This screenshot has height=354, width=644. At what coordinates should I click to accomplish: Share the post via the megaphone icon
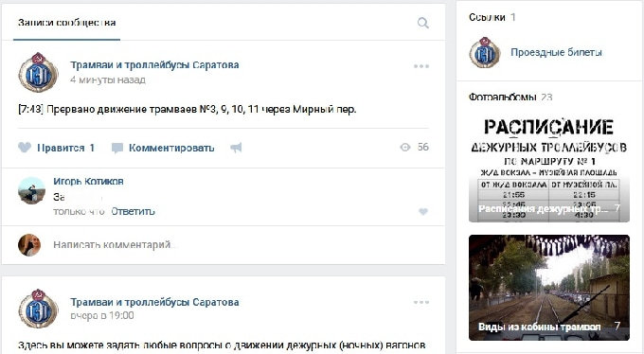236,148
